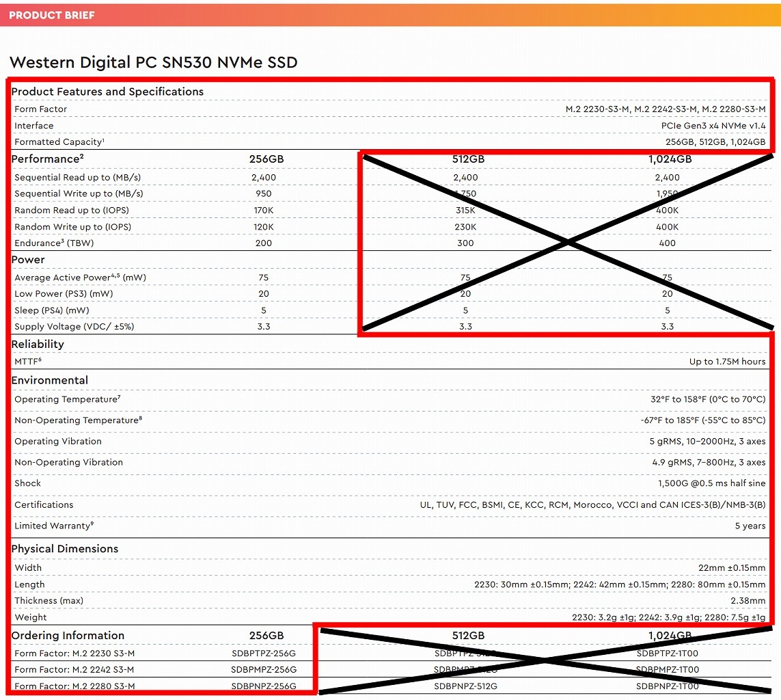Click the "Sequential Write up to (MB/s)" label

tap(79, 194)
